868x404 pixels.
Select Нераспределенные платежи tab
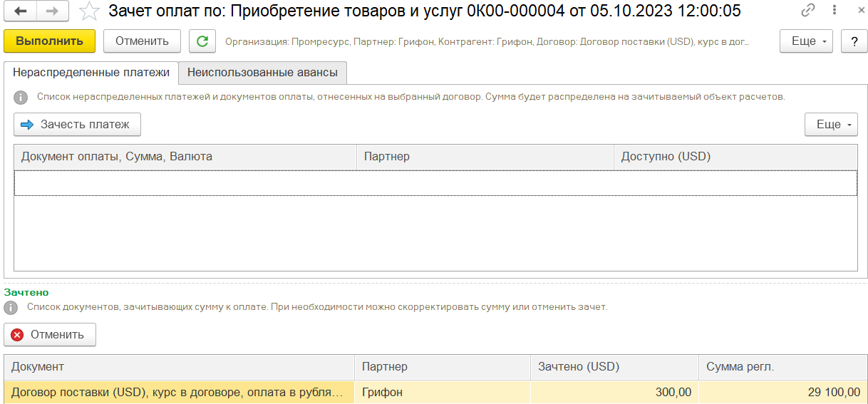pos(91,73)
